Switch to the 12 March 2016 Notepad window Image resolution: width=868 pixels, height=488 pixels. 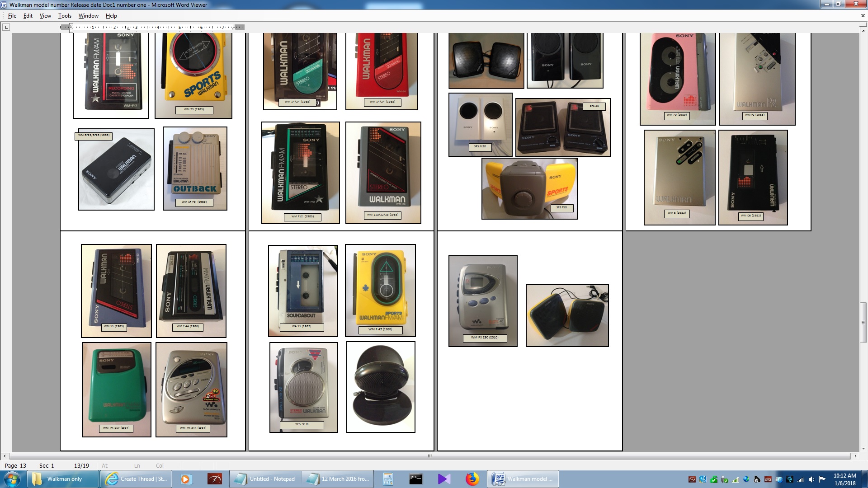click(x=338, y=479)
